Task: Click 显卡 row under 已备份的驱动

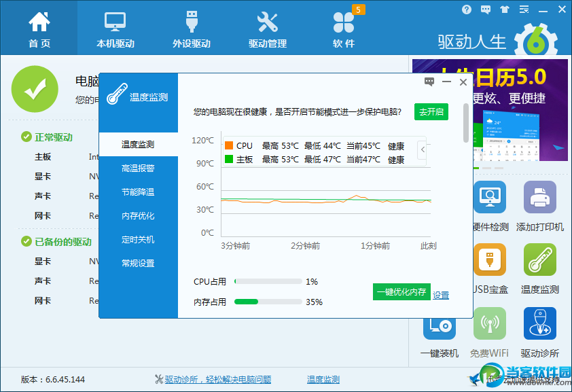Action: pos(67,262)
